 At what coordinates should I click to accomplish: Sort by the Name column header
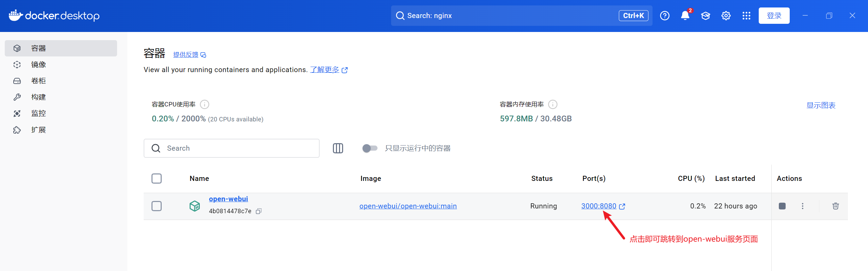point(199,179)
